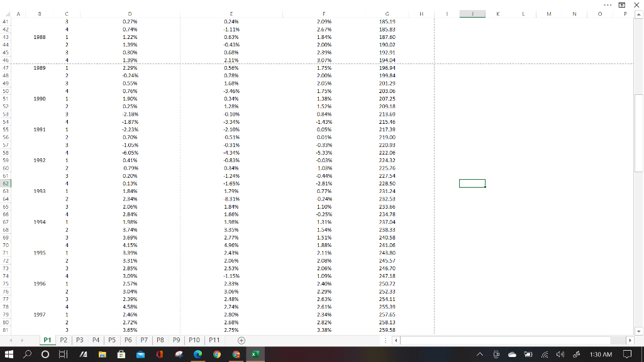Click the vertical scrollbar thumb
Screen dimensions: 644x362
pos(639,133)
